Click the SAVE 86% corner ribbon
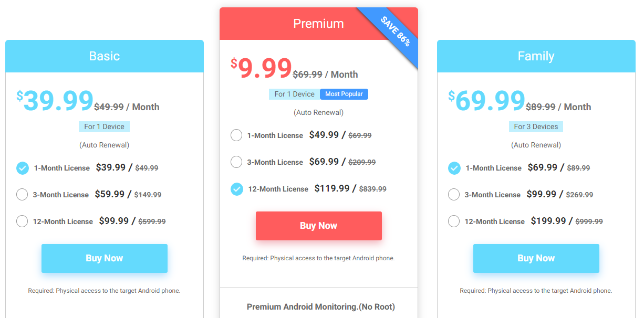 395,31
